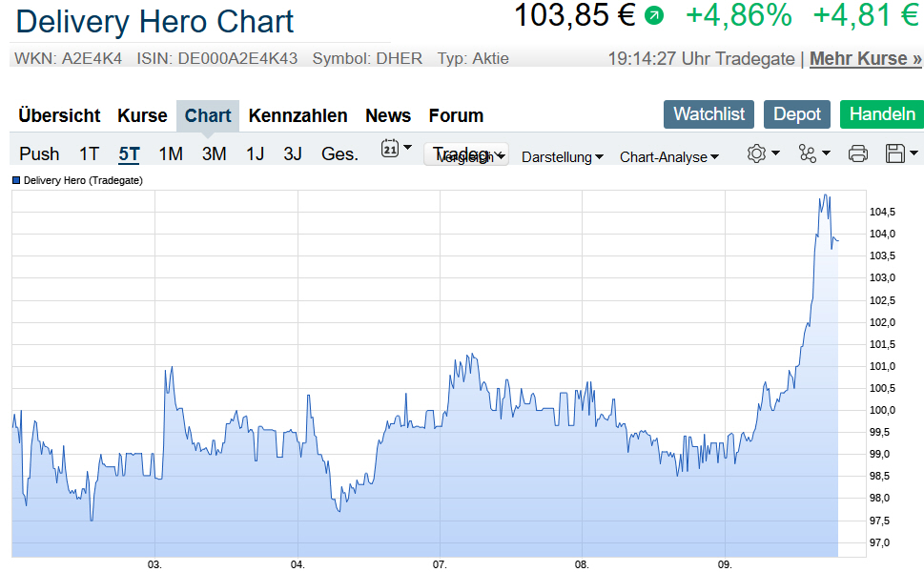Select the 3J time range
Image resolution: width=924 pixels, height=572 pixels.
[293, 153]
